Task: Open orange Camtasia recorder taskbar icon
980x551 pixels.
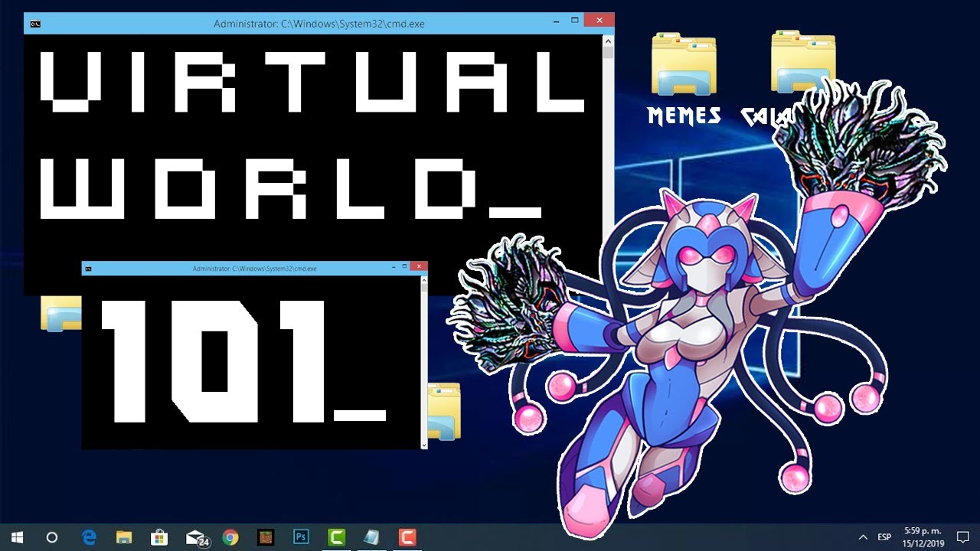Action: click(407, 537)
